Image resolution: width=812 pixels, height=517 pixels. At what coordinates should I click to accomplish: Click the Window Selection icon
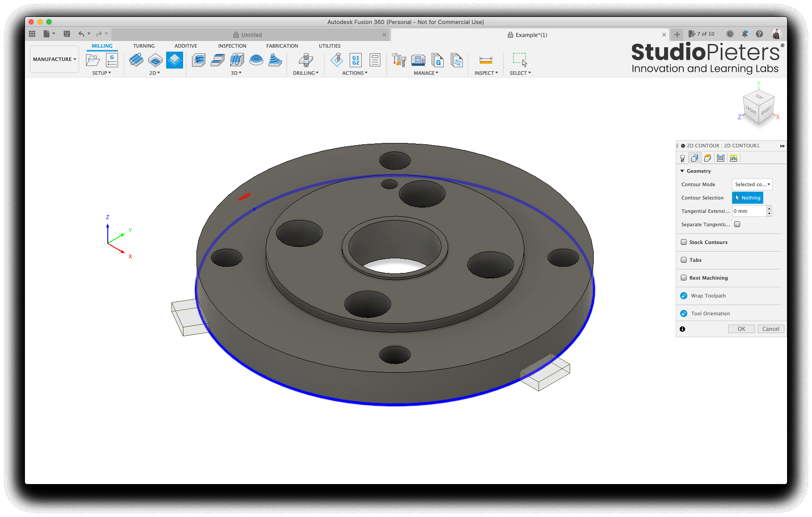[x=520, y=60]
